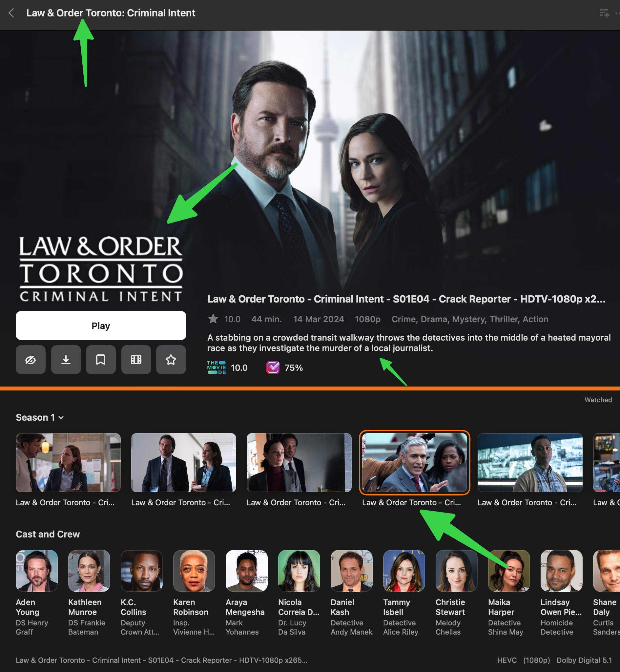Click the Play button

(x=101, y=325)
